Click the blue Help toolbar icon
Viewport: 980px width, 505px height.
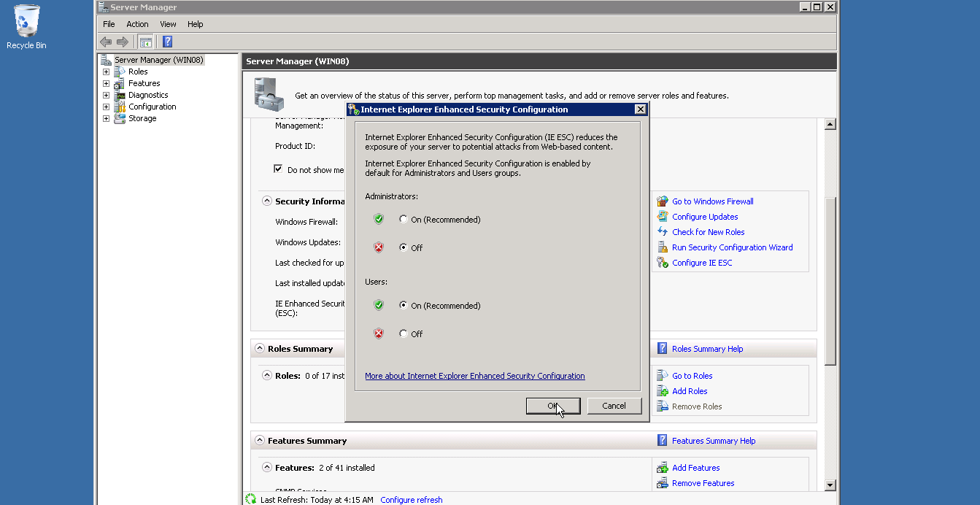click(167, 42)
